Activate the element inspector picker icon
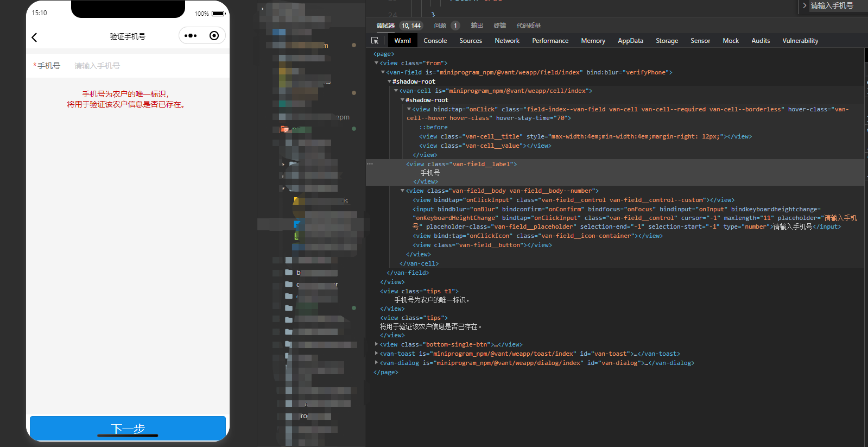The image size is (868, 447). pos(375,41)
